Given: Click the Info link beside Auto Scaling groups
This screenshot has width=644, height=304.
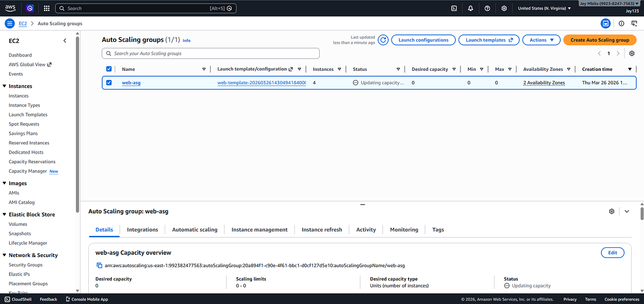Looking at the screenshot, I should pos(186,40).
